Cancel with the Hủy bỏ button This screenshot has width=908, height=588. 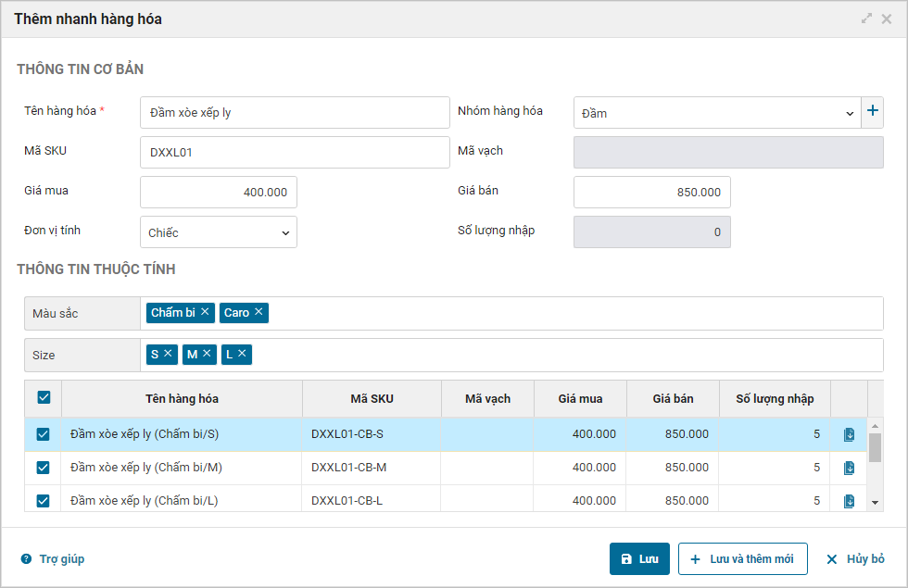coord(855,559)
